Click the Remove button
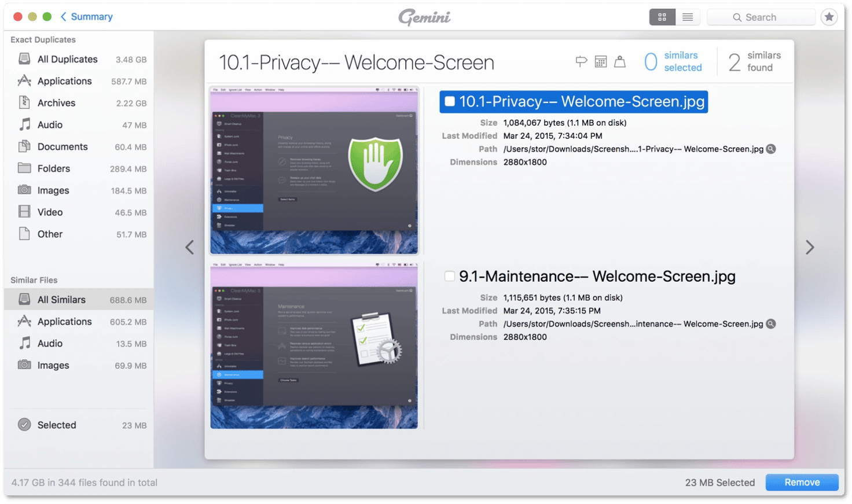Viewport: 852px width, 504px height. tap(802, 483)
